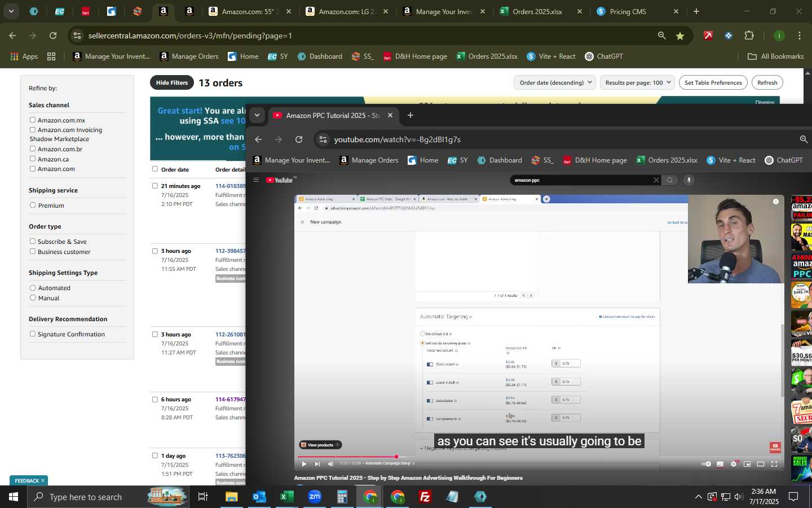Click YouTube window address bar URL

pos(397,139)
